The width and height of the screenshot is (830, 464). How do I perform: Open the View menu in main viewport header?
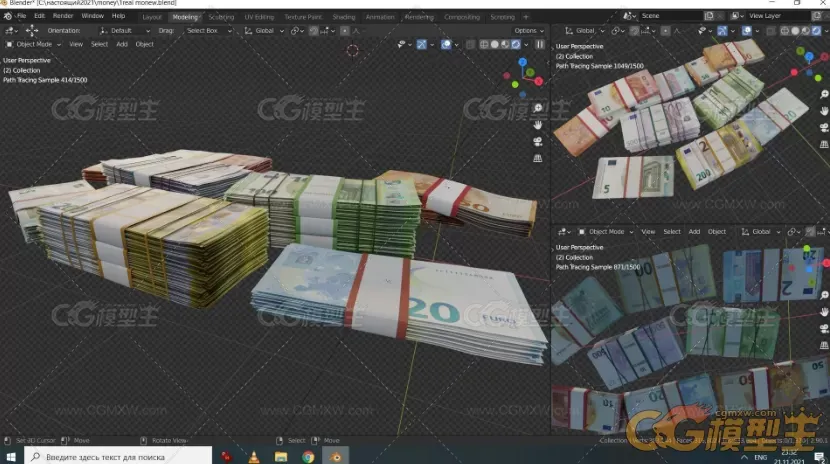[x=76, y=44]
